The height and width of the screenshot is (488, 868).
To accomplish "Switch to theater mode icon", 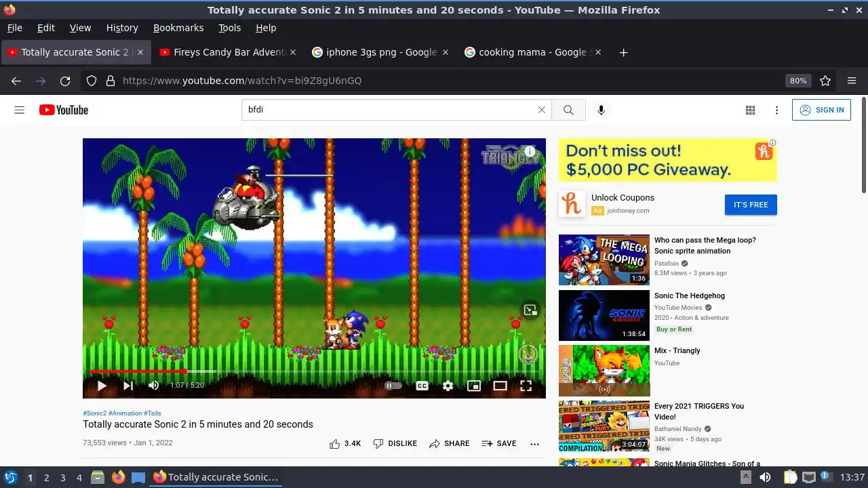I will pos(500,386).
